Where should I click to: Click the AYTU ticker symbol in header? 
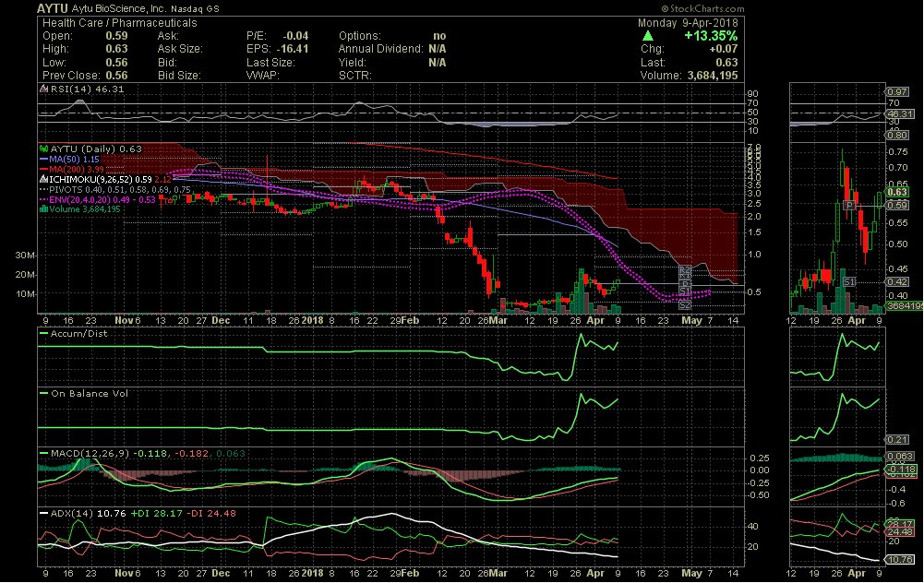point(53,8)
